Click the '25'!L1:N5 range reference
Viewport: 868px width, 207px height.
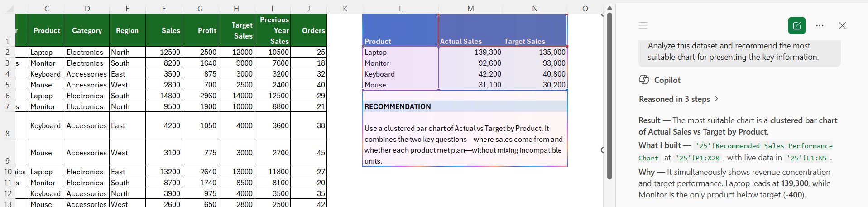[807, 158]
